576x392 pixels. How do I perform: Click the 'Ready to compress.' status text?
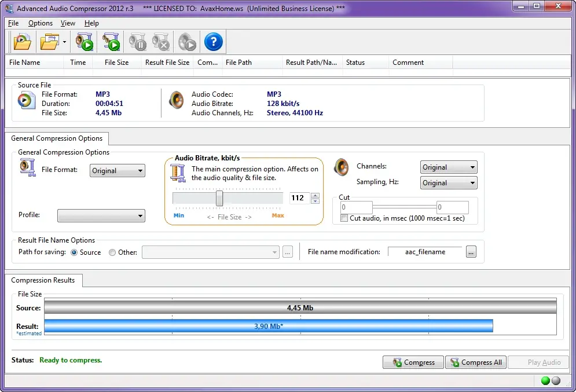pos(71,360)
